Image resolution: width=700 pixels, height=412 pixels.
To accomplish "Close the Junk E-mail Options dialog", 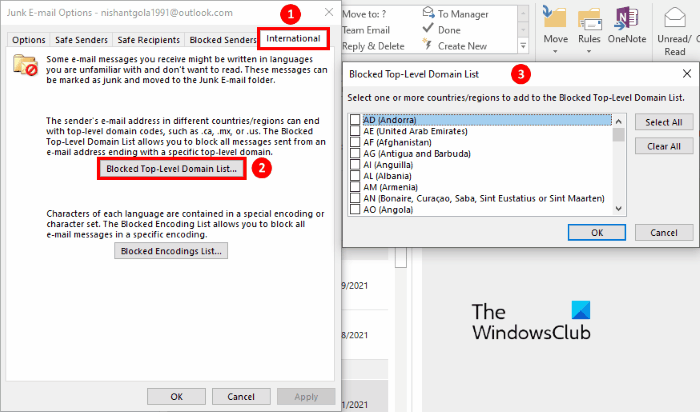I will (x=329, y=12).
